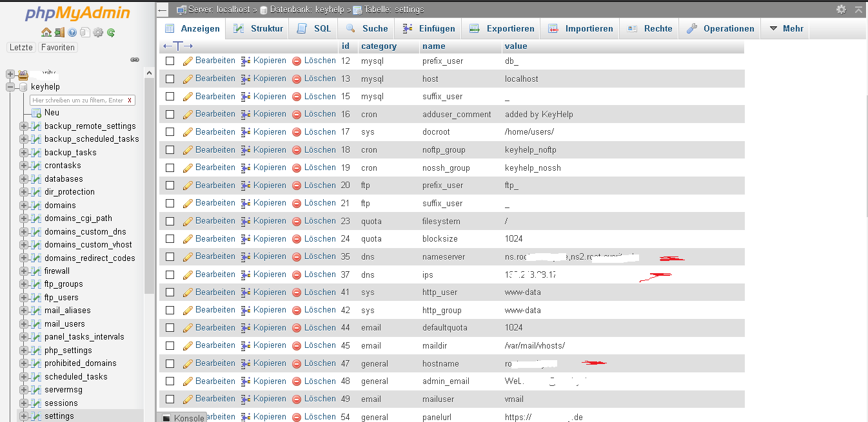The image size is (868, 422).
Task: Click the link chain icon in sidebar
Action: coord(135,59)
